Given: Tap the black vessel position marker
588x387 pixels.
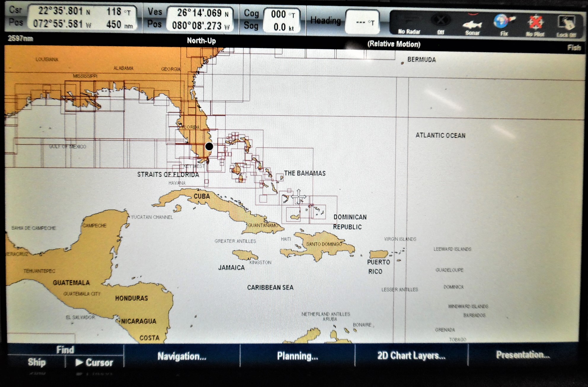Looking at the screenshot, I should [x=209, y=146].
